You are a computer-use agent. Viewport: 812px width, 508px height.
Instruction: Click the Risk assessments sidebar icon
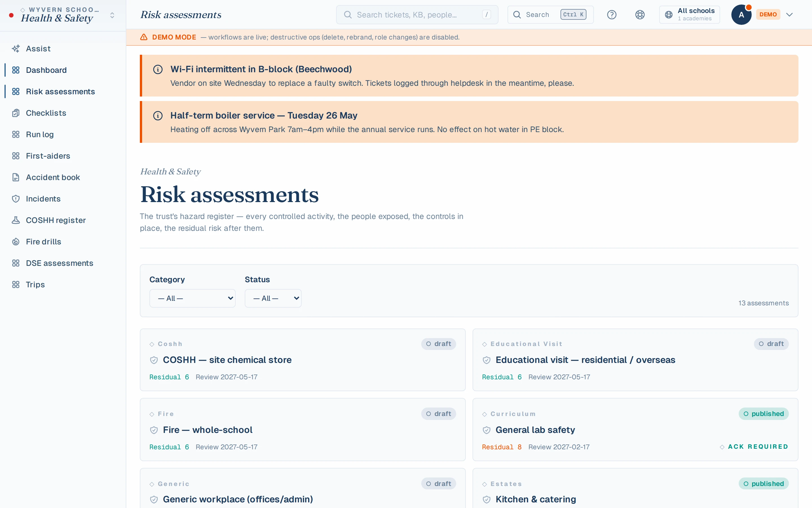(x=16, y=92)
